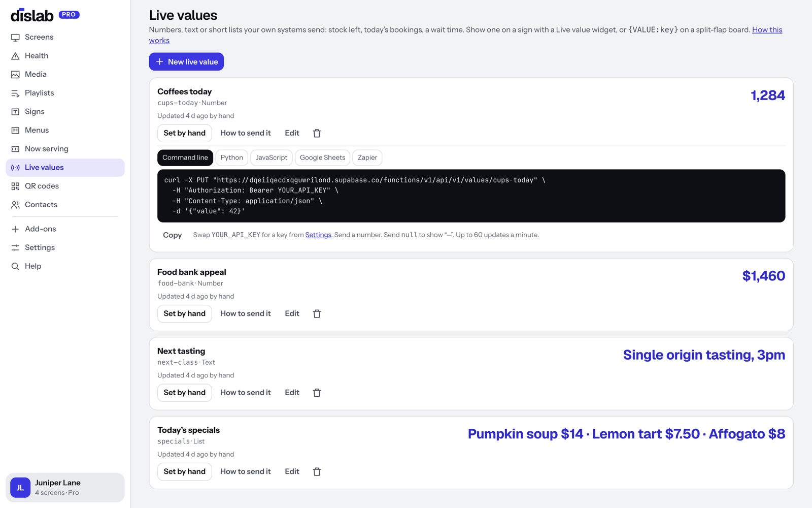This screenshot has height=508, width=812.
Task: Set Food bank appeal by hand
Action: pos(185,314)
